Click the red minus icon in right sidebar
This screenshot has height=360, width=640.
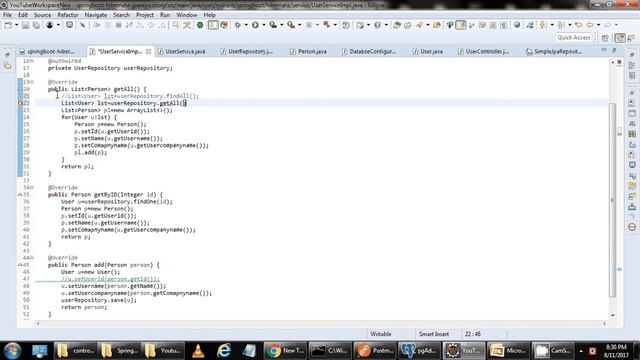632,227
